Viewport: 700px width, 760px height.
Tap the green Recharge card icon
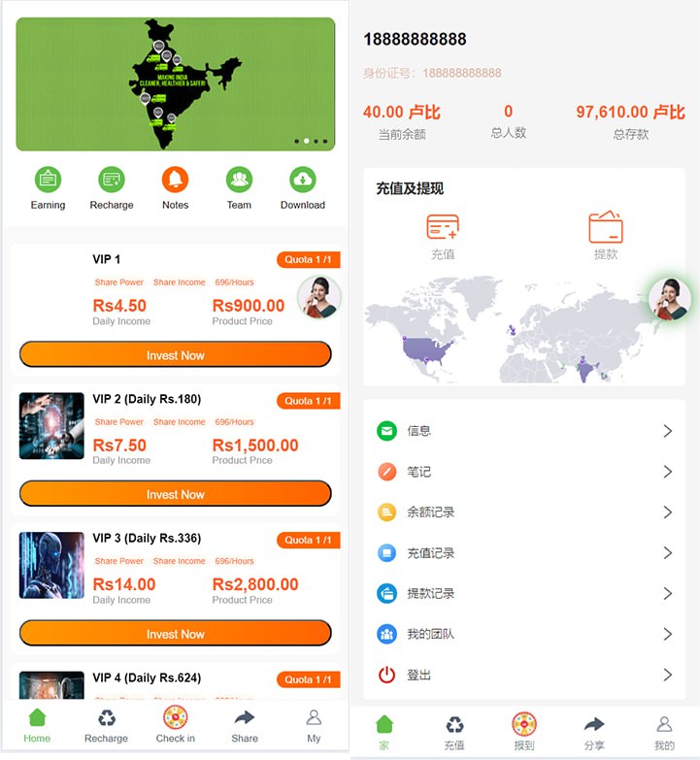pos(112,180)
